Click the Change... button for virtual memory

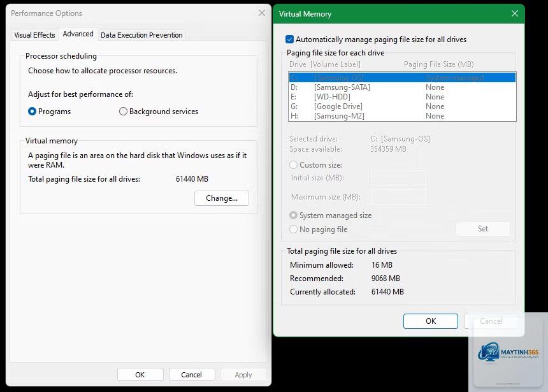pyautogui.click(x=222, y=198)
